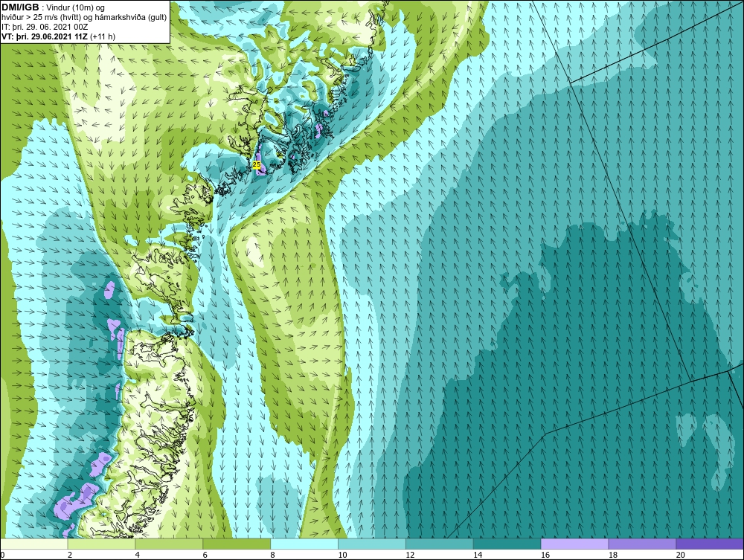The width and height of the screenshot is (744, 560).
Task: Click legend scale number 6
Action: [205, 555]
